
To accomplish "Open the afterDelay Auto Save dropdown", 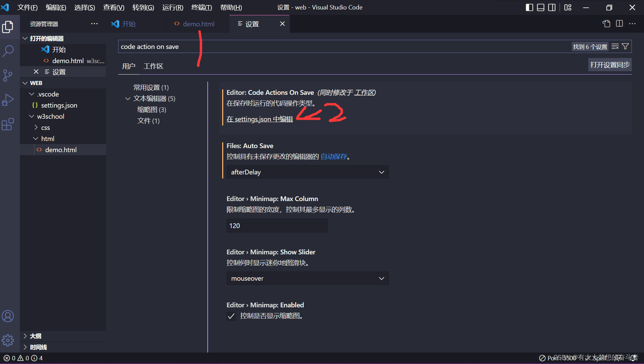I will click(x=307, y=172).
